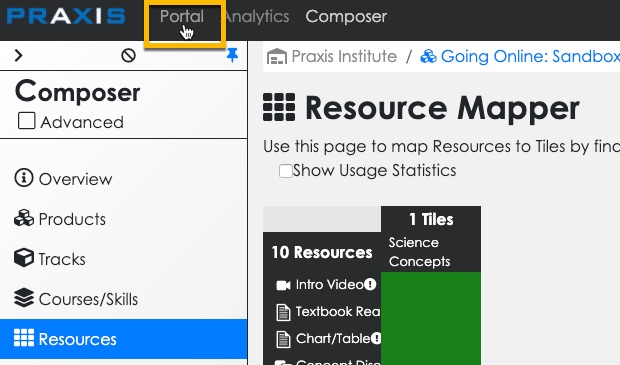Click the Praxis logo
Screen dimensions: 620x365
(66, 17)
